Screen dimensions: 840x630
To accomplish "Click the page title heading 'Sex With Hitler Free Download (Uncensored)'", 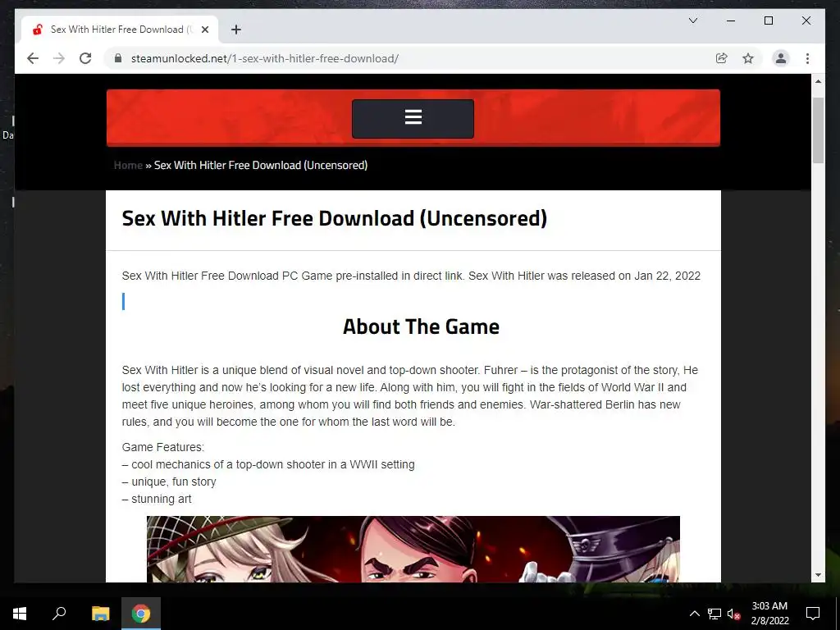I will click(x=335, y=218).
